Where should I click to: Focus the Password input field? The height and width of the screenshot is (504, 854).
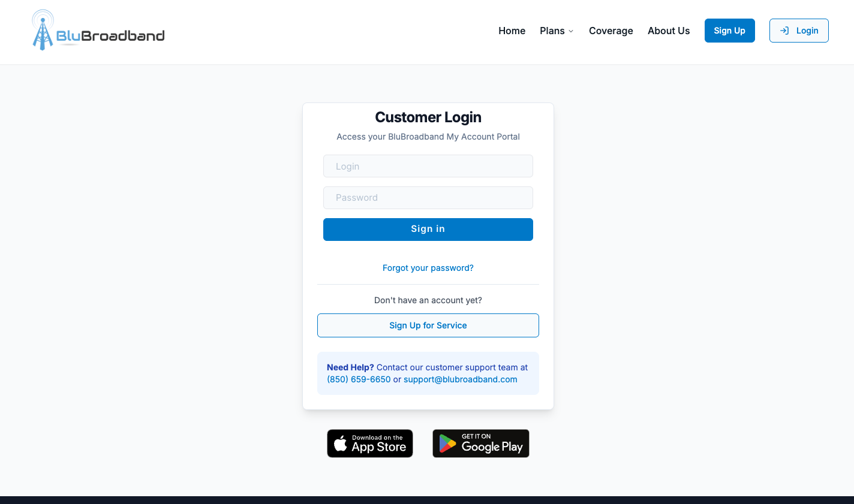(x=428, y=198)
